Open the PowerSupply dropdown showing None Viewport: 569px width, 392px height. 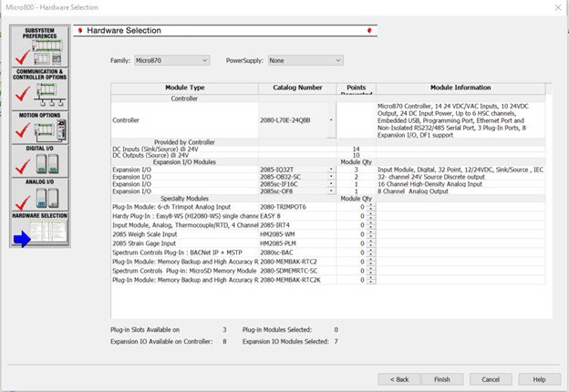(x=305, y=60)
